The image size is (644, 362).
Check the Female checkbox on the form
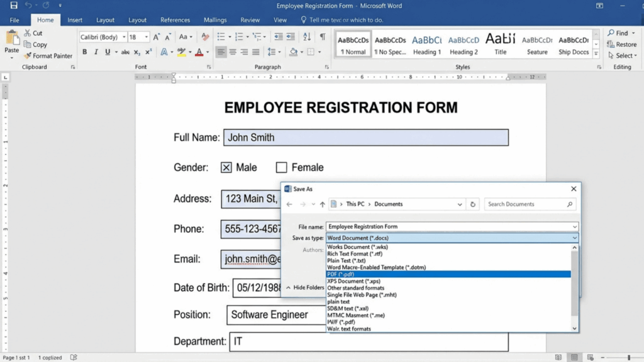point(281,167)
